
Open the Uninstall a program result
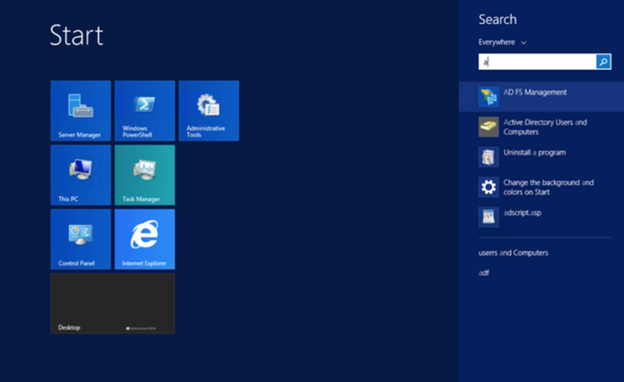point(541,157)
